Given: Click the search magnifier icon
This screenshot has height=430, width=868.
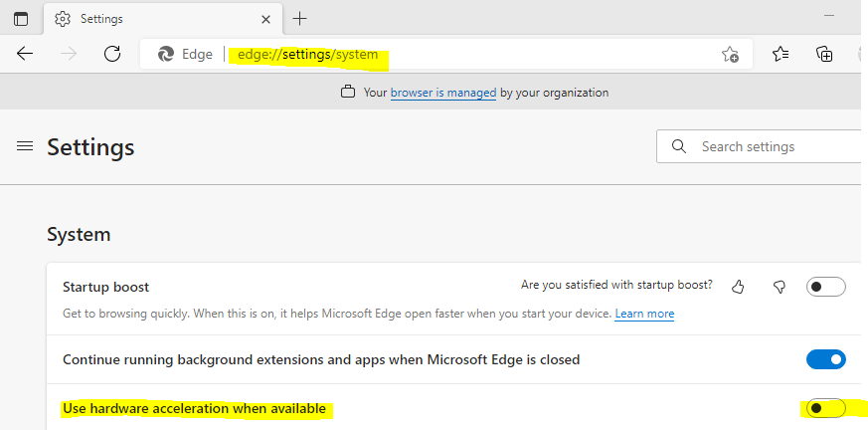Looking at the screenshot, I should click(679, 146).
